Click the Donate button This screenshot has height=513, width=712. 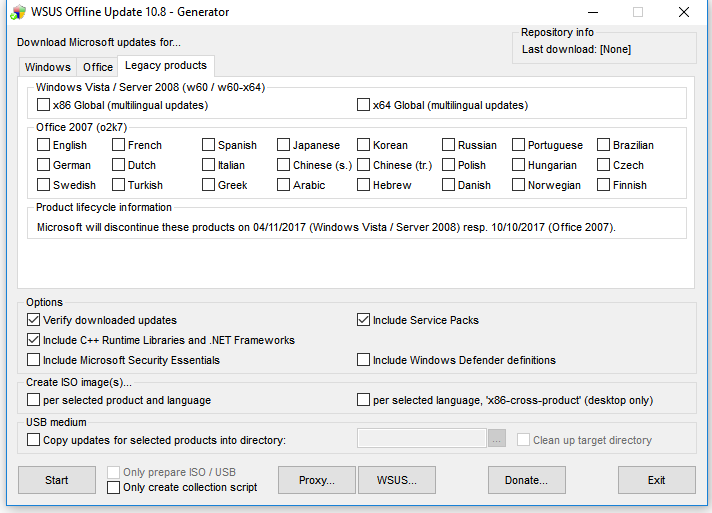pyautogui.click(x=527, y=480)
